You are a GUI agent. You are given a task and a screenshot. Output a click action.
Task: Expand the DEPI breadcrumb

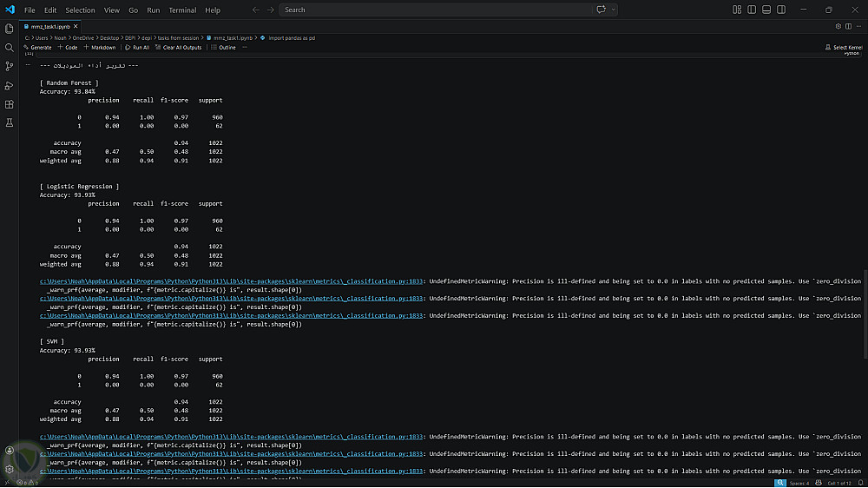point(130,38)
